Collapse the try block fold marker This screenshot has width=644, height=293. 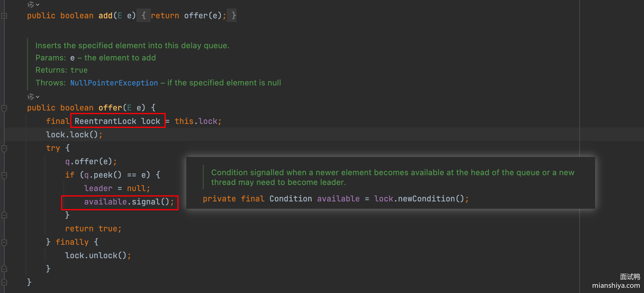pos(4,148)
